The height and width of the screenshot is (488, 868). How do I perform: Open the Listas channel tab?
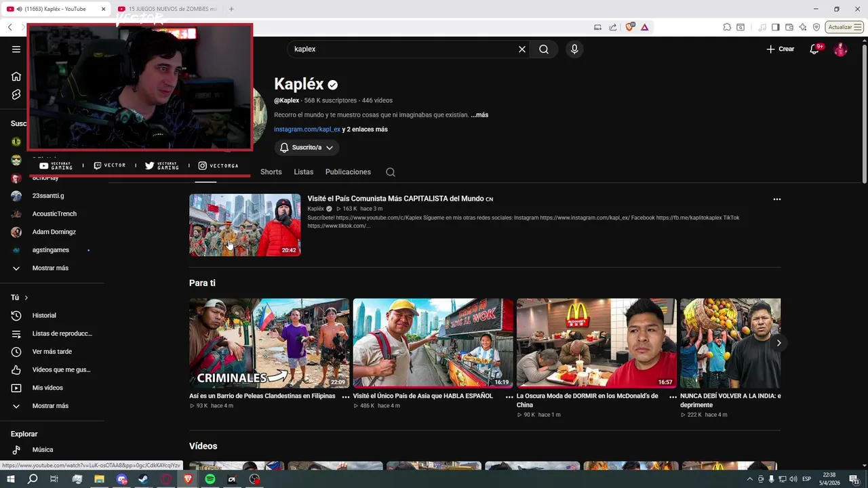[303, 172]
